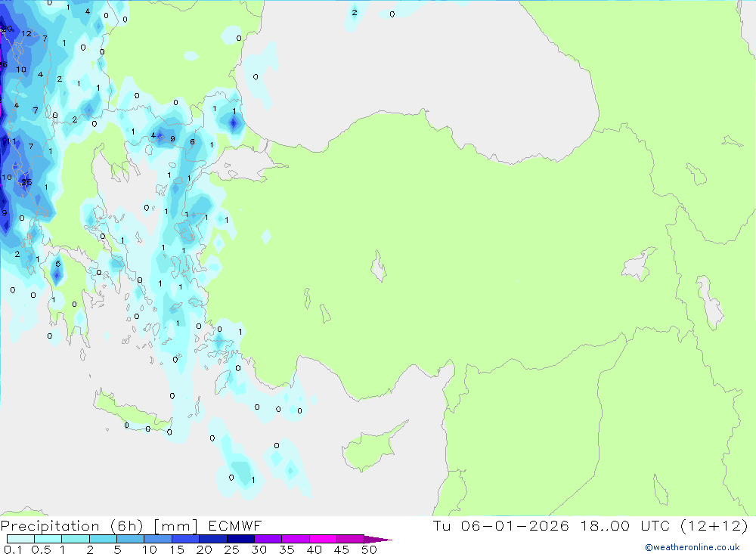Click the 25–30 mm navy legend swatch
This screenshot has height=554, width=756.
click(x=240, y=539)
